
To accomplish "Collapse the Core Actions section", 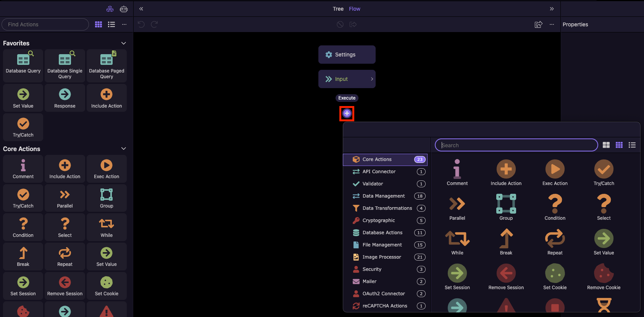I will 123,148.
